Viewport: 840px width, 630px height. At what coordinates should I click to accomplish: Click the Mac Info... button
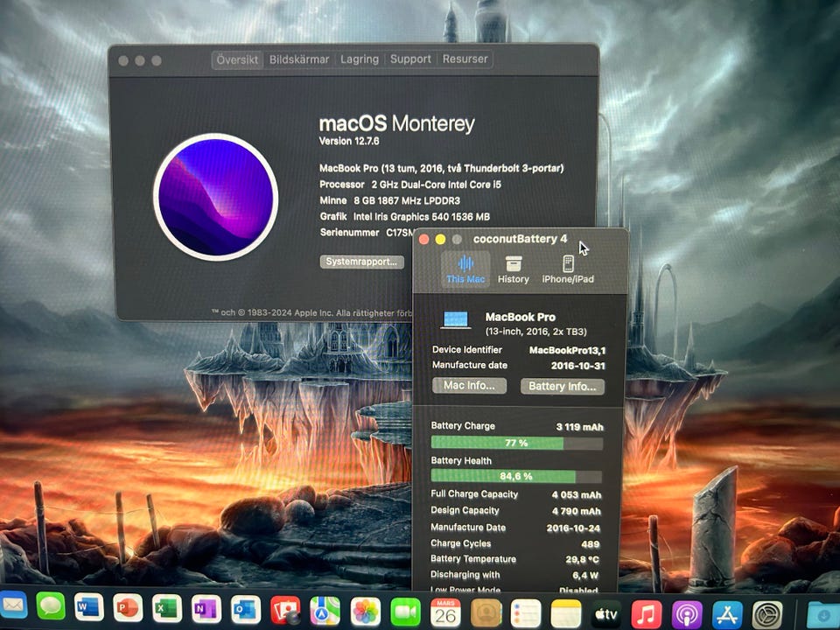pyautogui.click(x=469, y=385)
